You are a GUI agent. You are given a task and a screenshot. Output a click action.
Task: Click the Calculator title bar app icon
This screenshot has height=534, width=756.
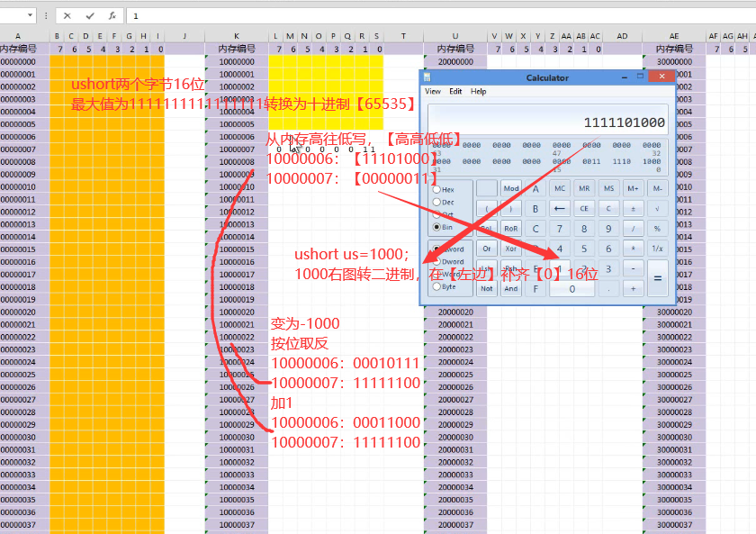(427, 77)
